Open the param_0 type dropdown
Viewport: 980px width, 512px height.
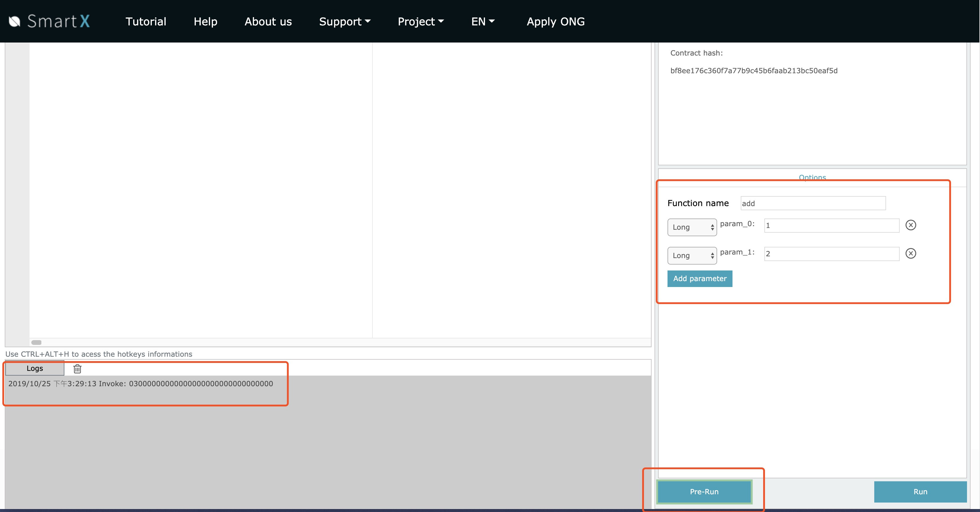pos(692,227)
